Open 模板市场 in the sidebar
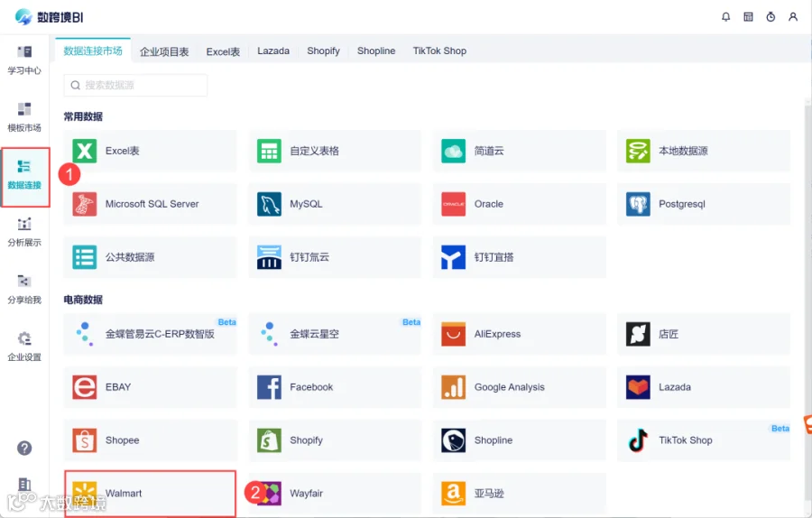 point(24,117)
